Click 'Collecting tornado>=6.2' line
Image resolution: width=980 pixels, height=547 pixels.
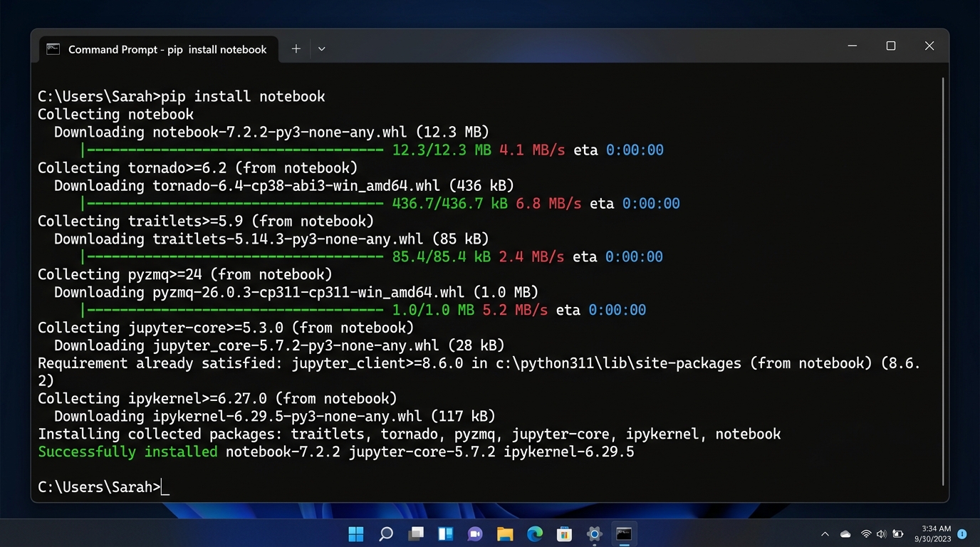(x=198, y=168)
